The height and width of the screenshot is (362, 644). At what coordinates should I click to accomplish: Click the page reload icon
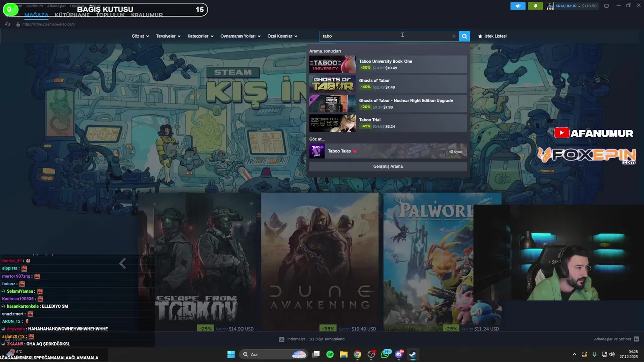(x=8, y=24)
